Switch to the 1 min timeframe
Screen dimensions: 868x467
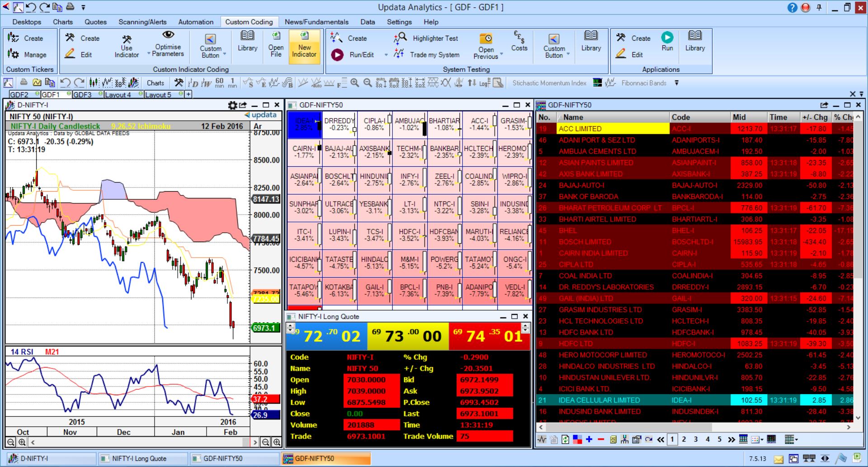[x=232, y=83]
